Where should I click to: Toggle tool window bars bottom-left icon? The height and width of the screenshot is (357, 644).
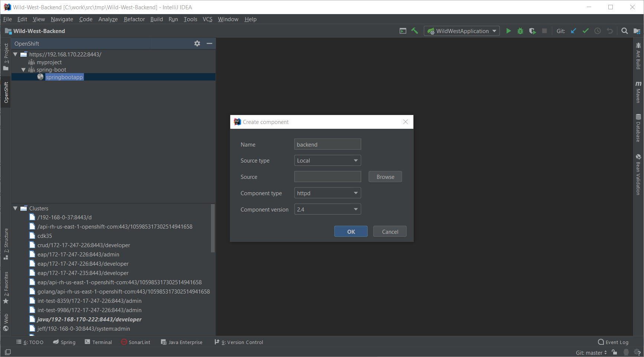pos(7,352)
